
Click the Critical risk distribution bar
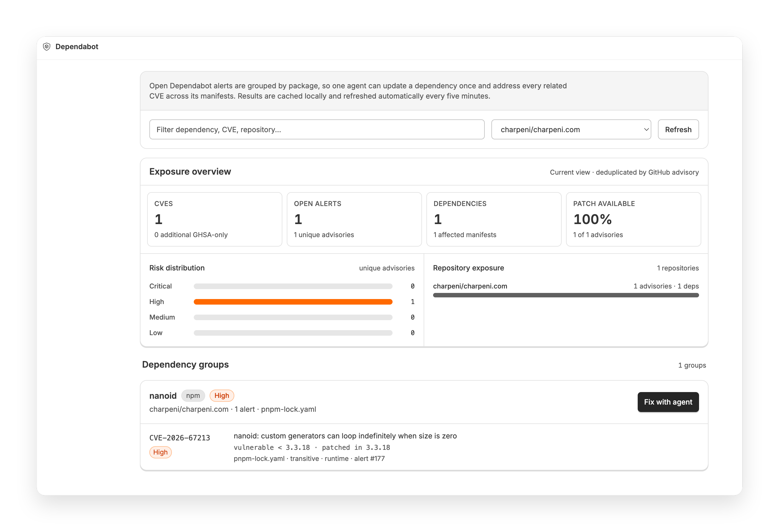pyautogui.click(x=293, y=286)
